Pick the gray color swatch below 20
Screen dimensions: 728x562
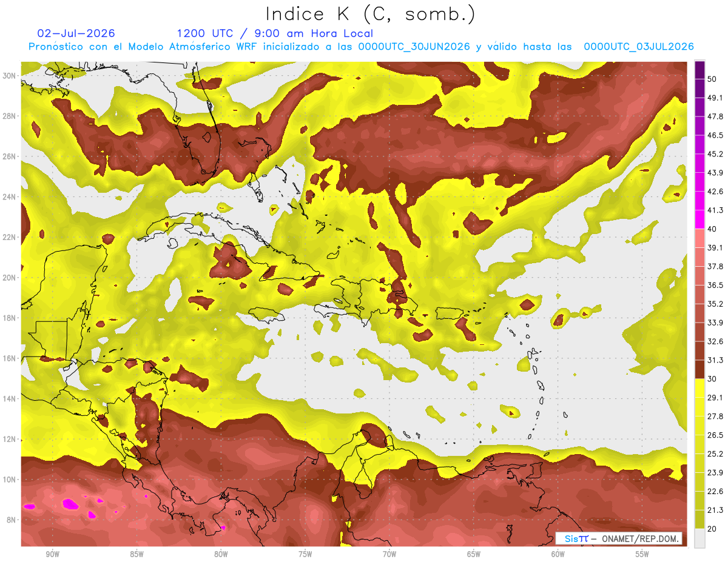tap(699, 538)
